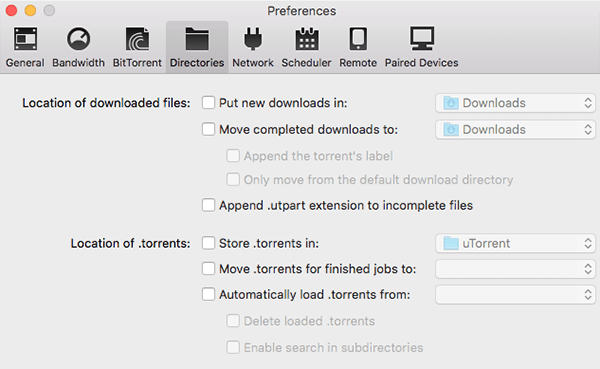
Task: Open empty dropdown for finished jobs folder
Action: tap(515, 269)
